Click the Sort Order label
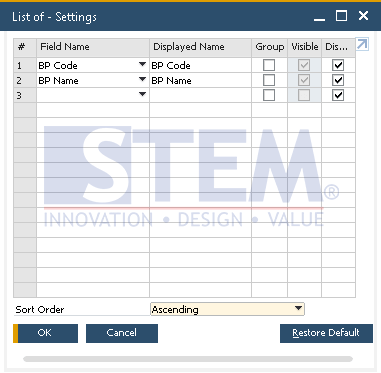Screen dimensions: 381x373 coord(40,310)
